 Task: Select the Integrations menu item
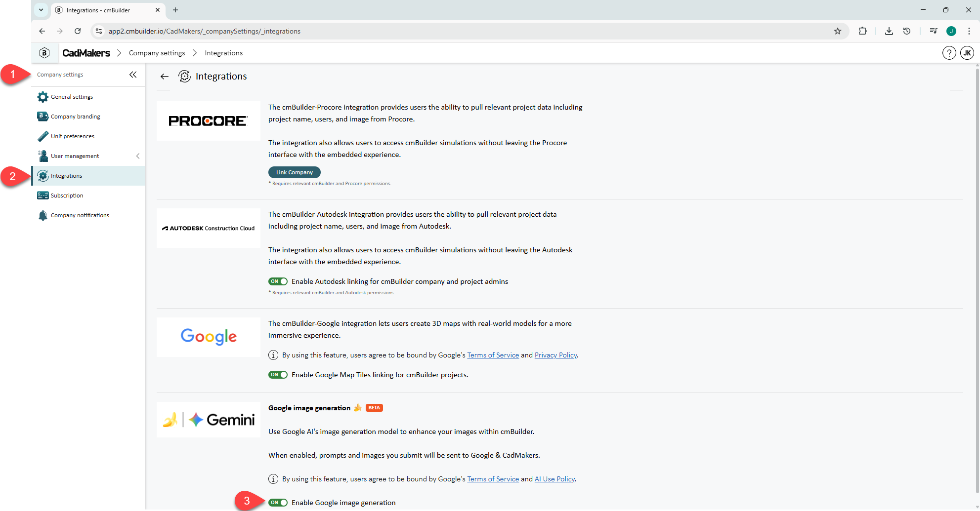[88, 176]
